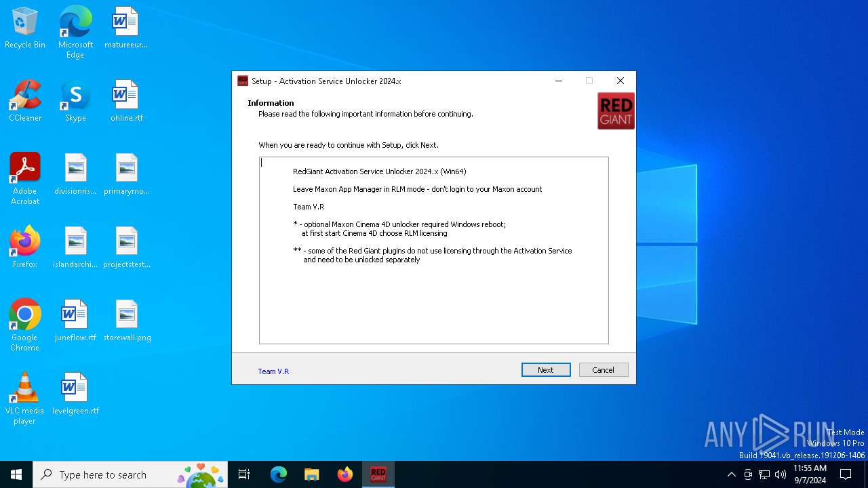Viewport: 868px width, 488px height.
Task: Select the projectstest image file on the desktop
Action: (x=126, y=248)
